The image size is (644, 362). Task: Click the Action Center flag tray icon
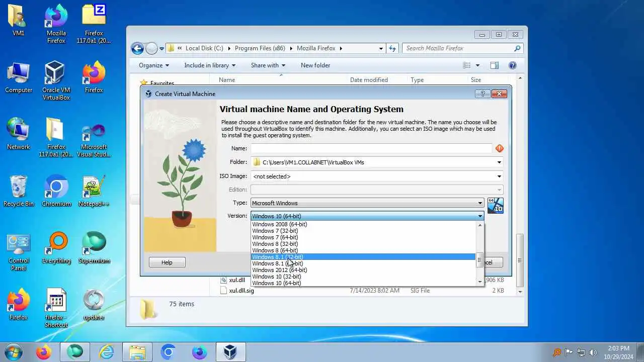569,352
